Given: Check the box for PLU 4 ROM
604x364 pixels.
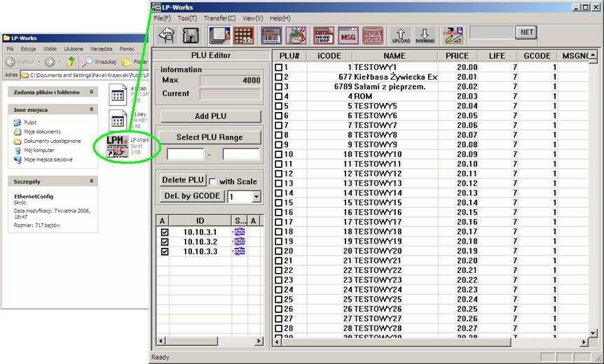Looking at the screenshot, I should click(x=279, y=96).
